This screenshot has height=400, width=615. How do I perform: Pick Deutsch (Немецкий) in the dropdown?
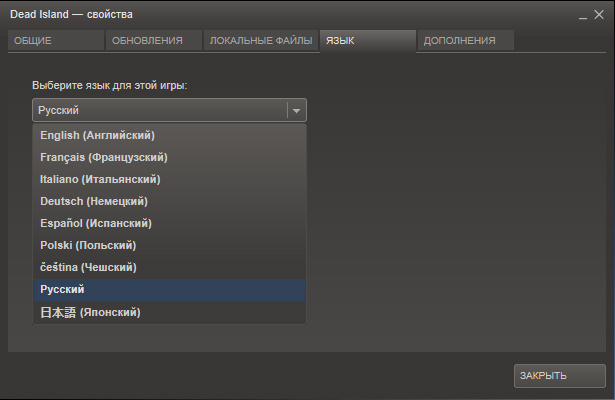[169, 201]
